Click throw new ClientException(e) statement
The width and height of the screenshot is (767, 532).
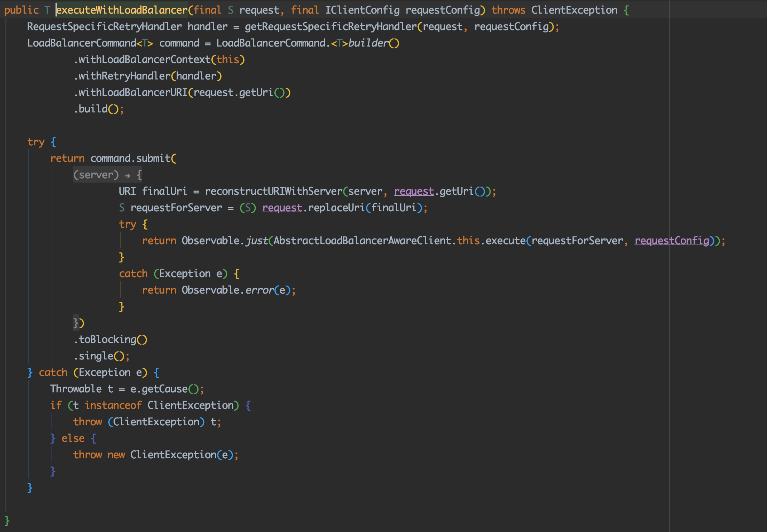click(x=155, y=455)
